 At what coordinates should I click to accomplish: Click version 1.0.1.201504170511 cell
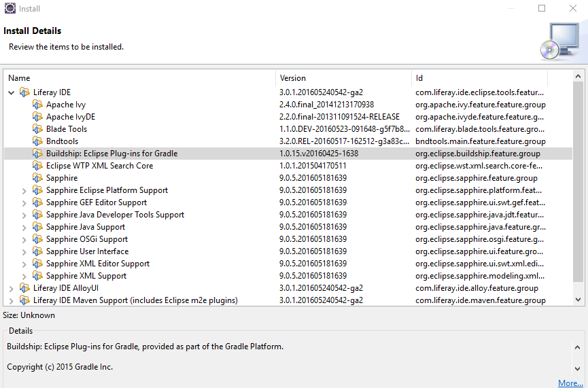pos(313,166)
